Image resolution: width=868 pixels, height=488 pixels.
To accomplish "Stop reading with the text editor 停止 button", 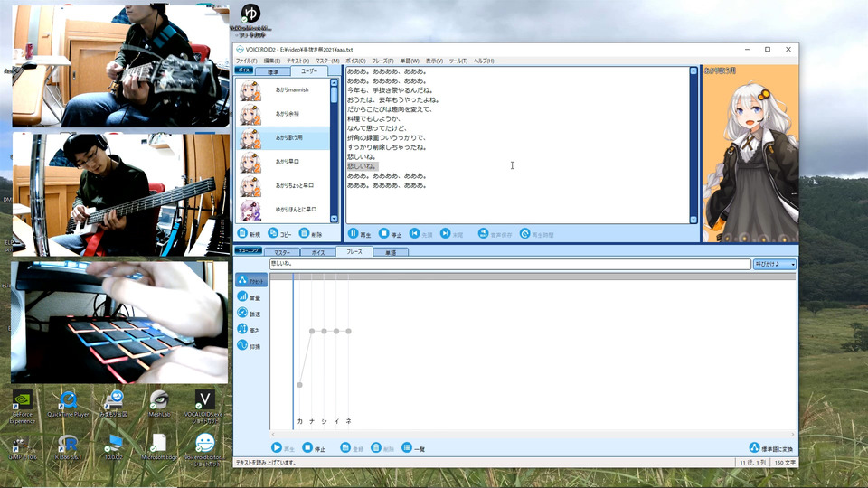I will click(x=391, y=234).
